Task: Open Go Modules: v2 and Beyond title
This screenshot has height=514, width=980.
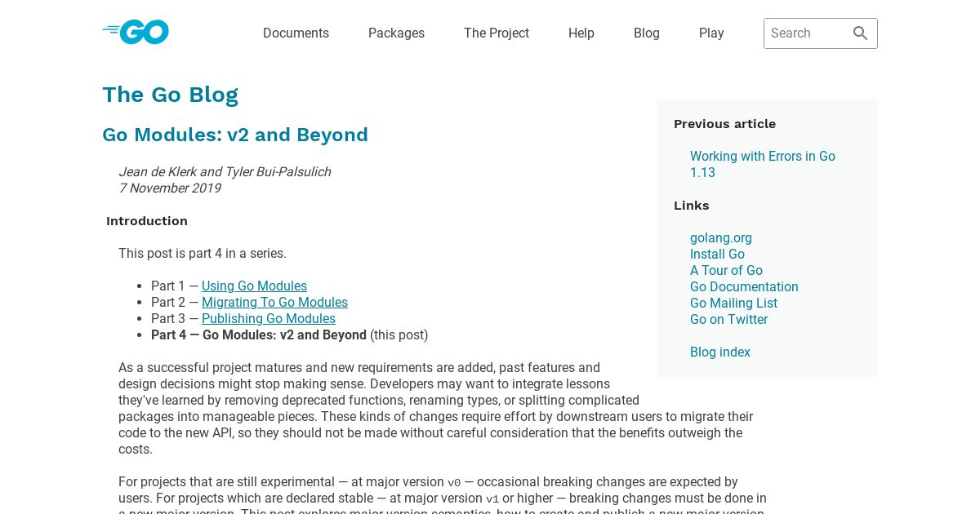Action: tap(235, 135)
